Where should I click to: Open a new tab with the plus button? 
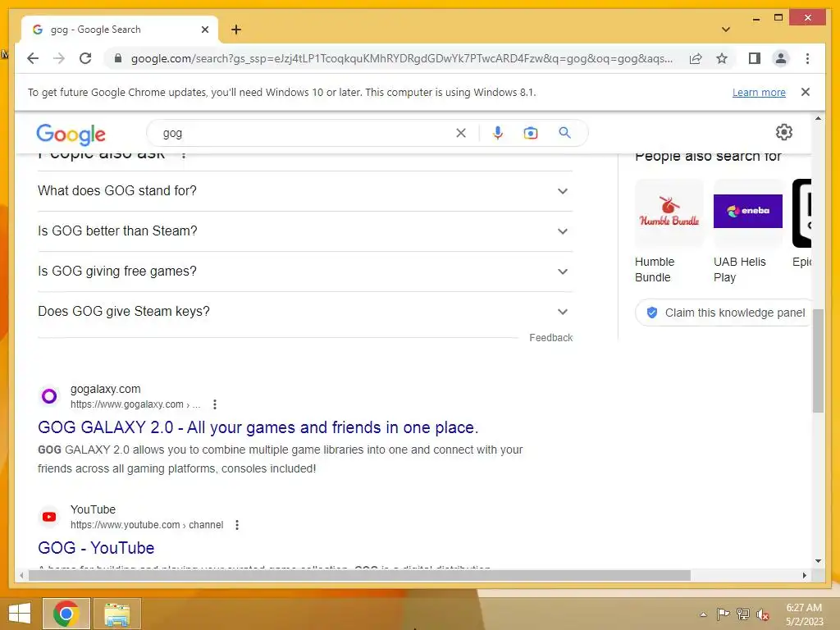pos(236,30)
